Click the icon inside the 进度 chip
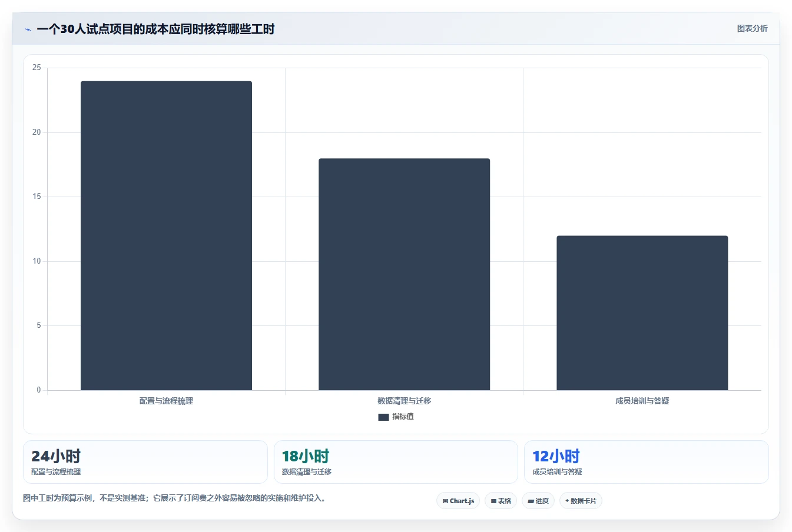The width and height of the screenshot is (792, 532). click(x=531, y=501)
